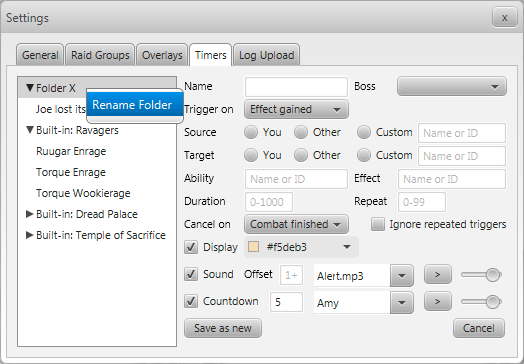Toggle the Countdown checkbox

191,301
